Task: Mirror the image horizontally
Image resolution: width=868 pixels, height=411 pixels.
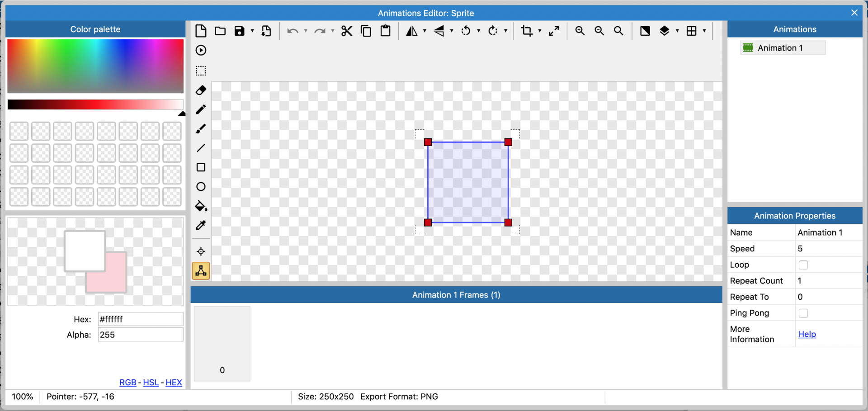Action: pyautogui.click(x=411, y=31)
